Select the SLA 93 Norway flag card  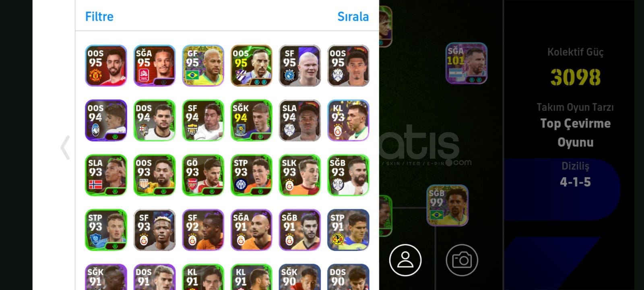(106, 175)
